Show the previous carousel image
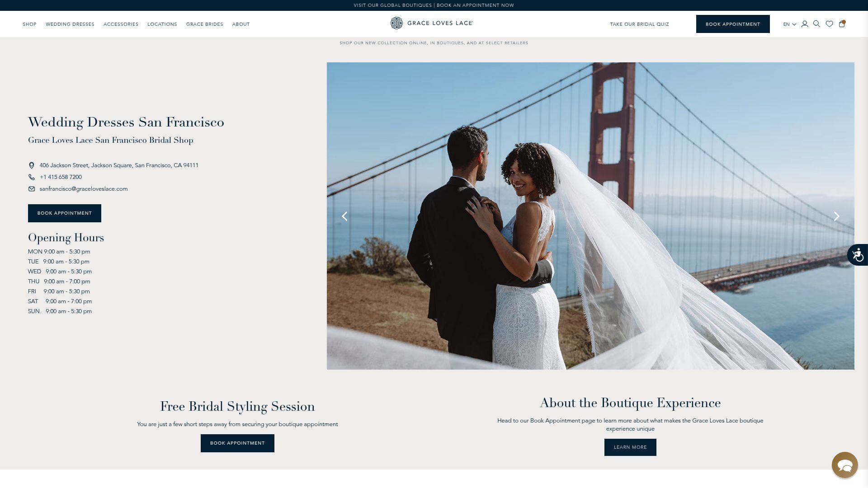Viewport: 868px width, 488px height. (344, 216)
